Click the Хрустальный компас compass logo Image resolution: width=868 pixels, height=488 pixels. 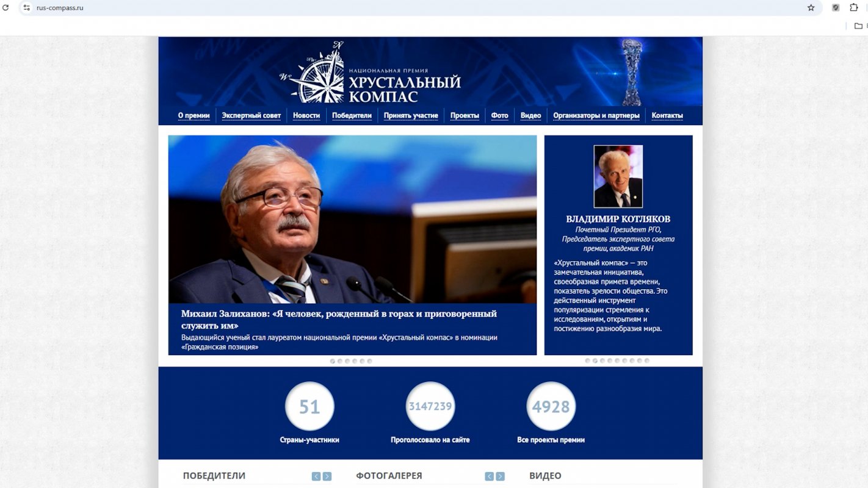(x=371, y=73)
